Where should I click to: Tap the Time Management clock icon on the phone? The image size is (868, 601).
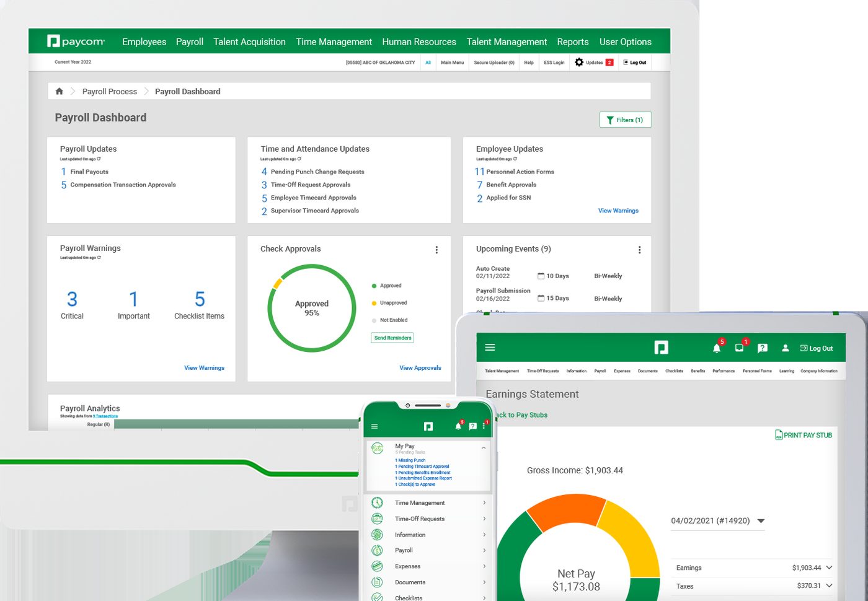377,502
